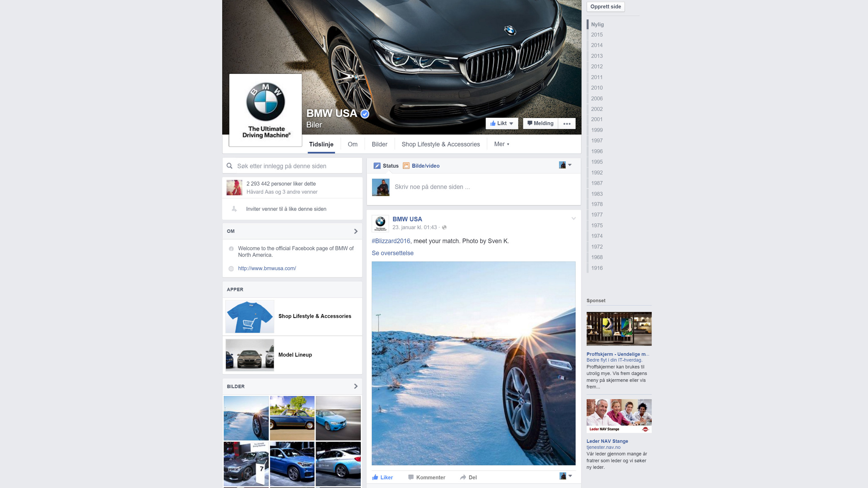Viewport: 868px width, 488px height.
Task: Open the Likt dropdown button
Action: 502,124
